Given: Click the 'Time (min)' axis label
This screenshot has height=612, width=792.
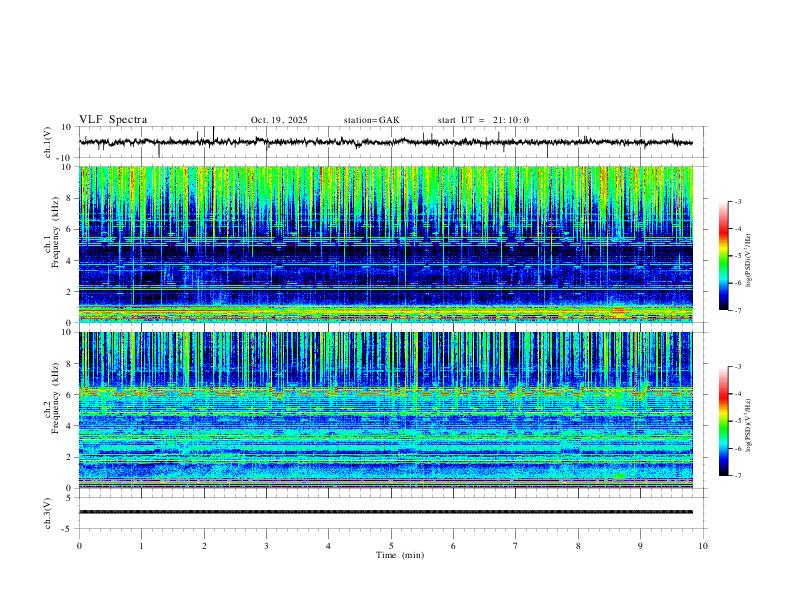Looking at the screenshot, I should point(400,555).
